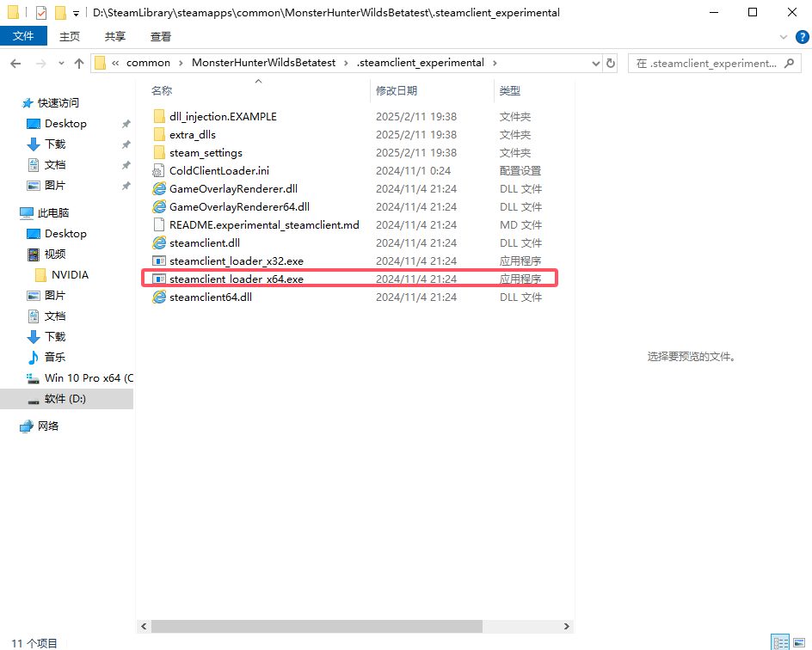This screenshot has height=650, width=812.
Task: Click the ColdClientLoader.ini file icon
Action: point(158,171)
